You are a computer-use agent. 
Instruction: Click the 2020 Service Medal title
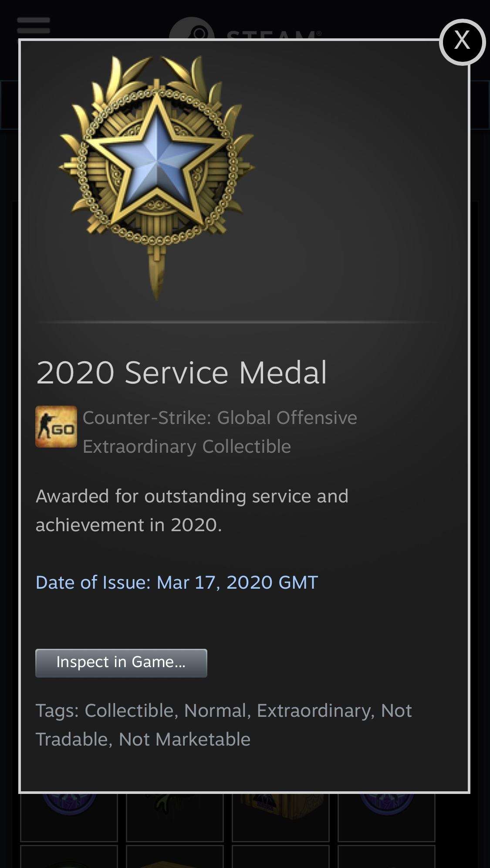(x=182, y=373)
